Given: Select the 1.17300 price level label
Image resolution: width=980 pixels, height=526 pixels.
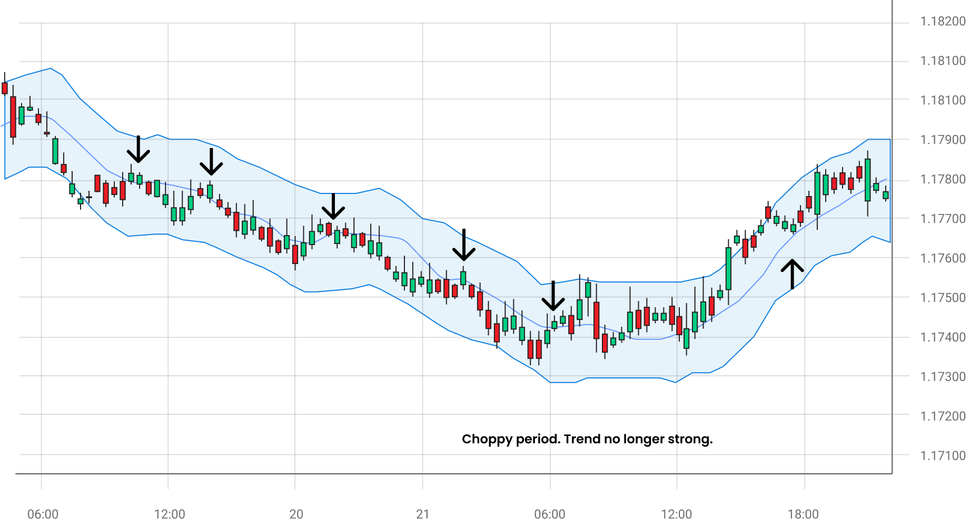Looking at the screenshot, I should (943, 377).
